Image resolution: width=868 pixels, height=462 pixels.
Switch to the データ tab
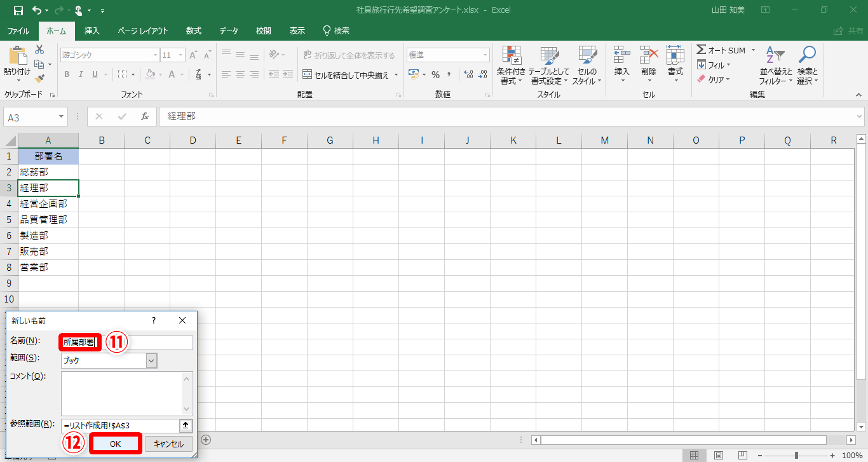(x=229, y=31)
